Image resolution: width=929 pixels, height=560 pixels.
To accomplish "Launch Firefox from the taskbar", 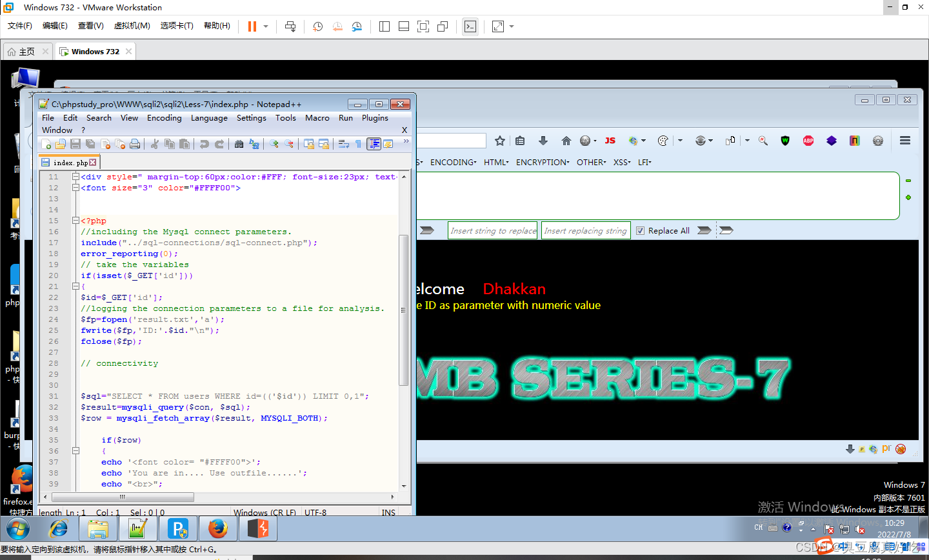I will [218, 529].
